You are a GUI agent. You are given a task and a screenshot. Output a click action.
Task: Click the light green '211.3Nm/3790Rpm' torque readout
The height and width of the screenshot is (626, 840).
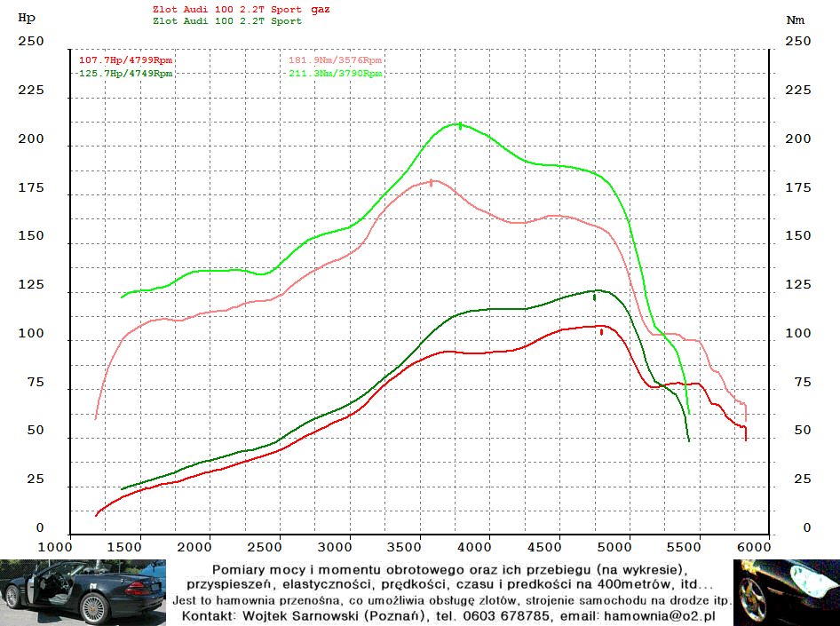coord(336,74)
